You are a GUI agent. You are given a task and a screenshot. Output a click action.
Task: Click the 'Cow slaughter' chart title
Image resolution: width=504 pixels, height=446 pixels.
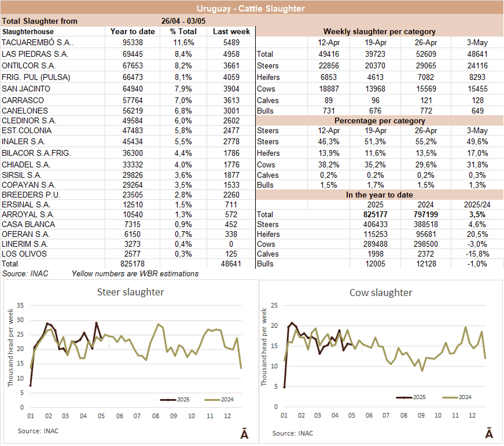pos(381,293)
